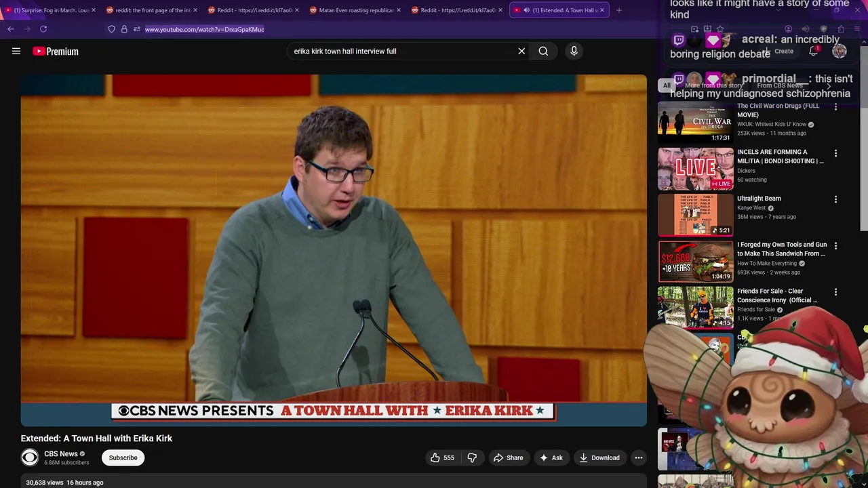The width and height of the screenshot is (868, 488).
Task: Clear the search query with the X
Action: coord(521,51)
